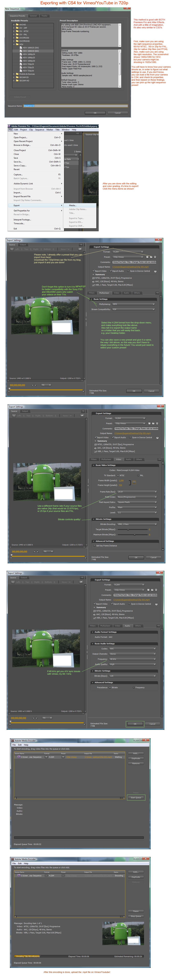Choose Save a Copy... in File menu
Screen dimensions: 172x980
point(20,165)
